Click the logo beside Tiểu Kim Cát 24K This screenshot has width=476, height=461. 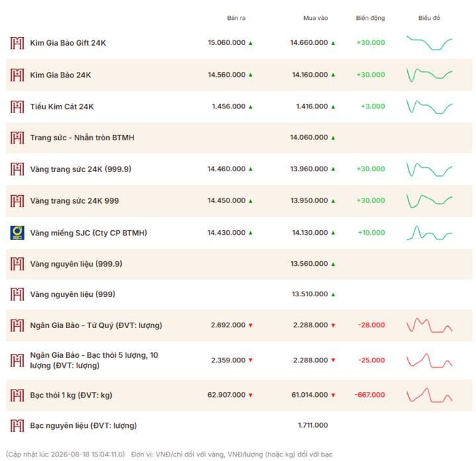pyautogui.click(x=17, y=107)
